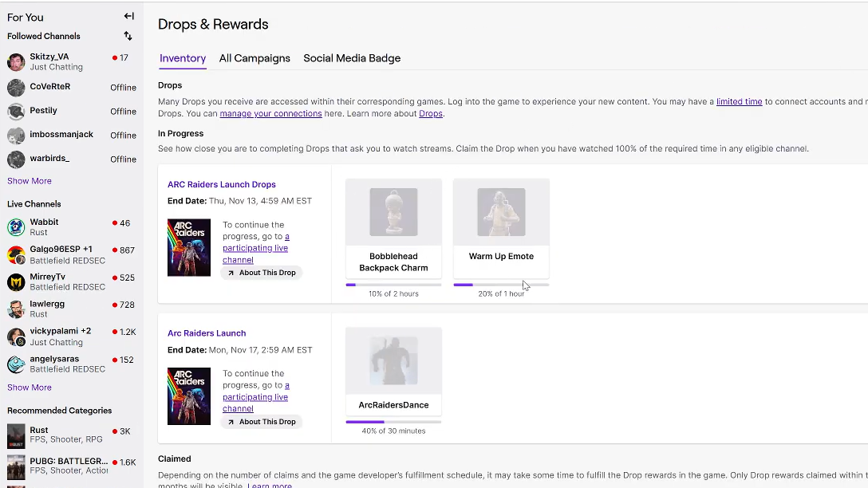This screenshot has width=868, height=488.
Task: Select CoVeRteR channel name
Action: [49, 86]
